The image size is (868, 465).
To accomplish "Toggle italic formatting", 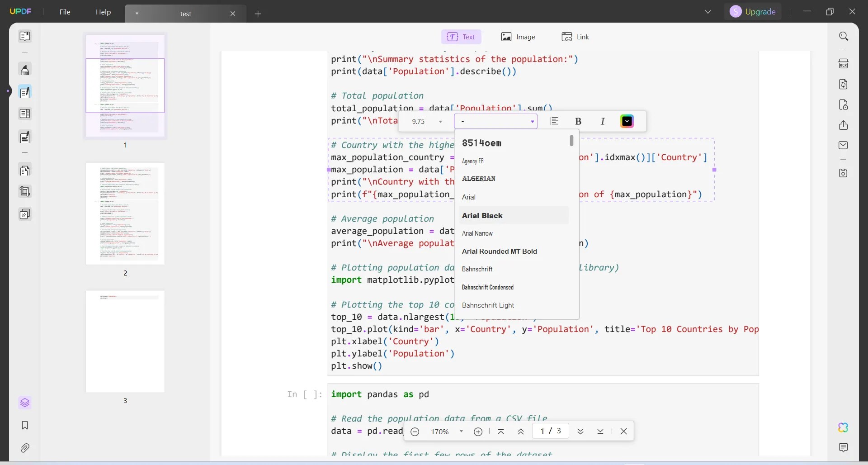I will coord(603,121).
